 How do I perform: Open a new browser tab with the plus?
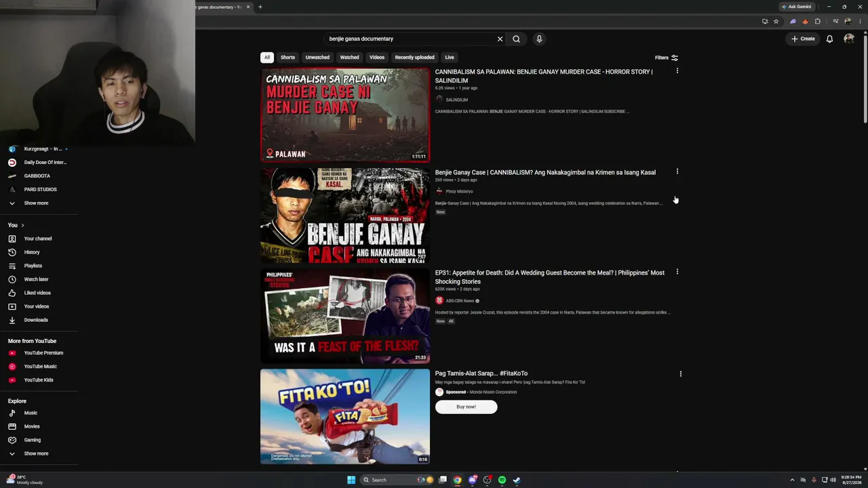pyautogui.click(x=260, y=7)
